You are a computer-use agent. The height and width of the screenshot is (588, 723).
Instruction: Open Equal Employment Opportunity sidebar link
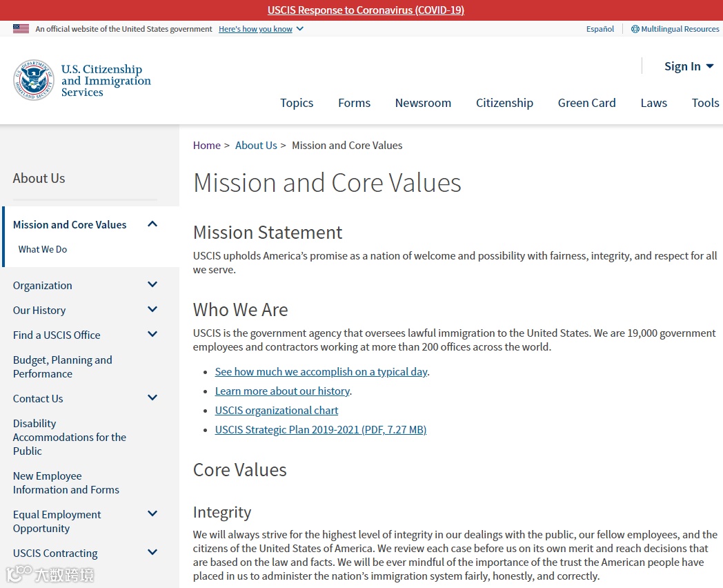[57, 521]
